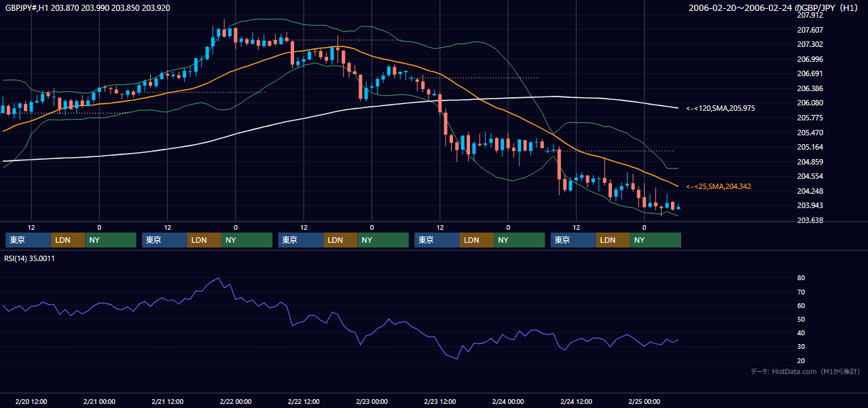Image resolution: width=868 pixels, height=408 pixels.
Task: Click price axis value 205.775
Action: [810, 118]
